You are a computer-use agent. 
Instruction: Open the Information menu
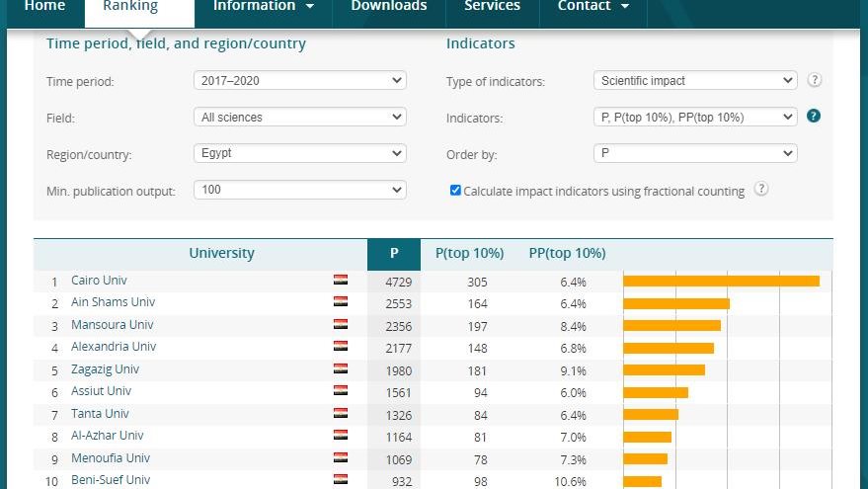[263, 7]
